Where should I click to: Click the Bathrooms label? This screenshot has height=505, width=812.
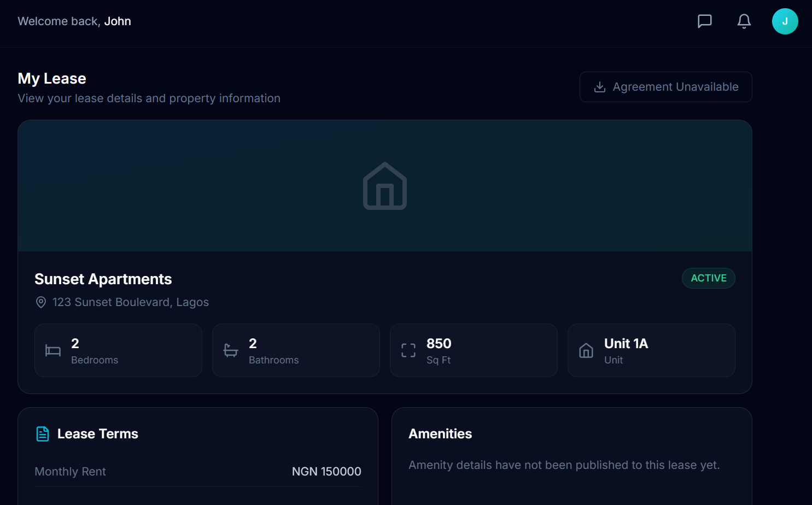[274, 360]
